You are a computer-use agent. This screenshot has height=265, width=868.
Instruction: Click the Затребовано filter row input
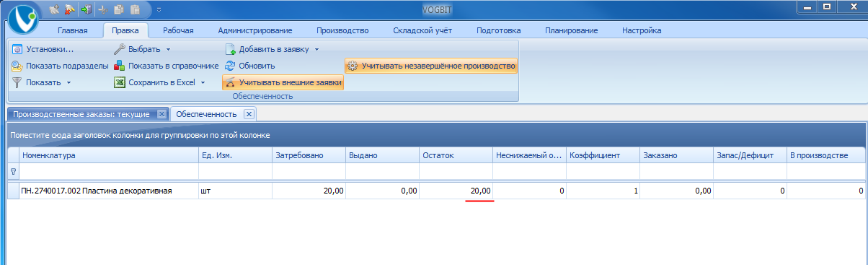309,172
